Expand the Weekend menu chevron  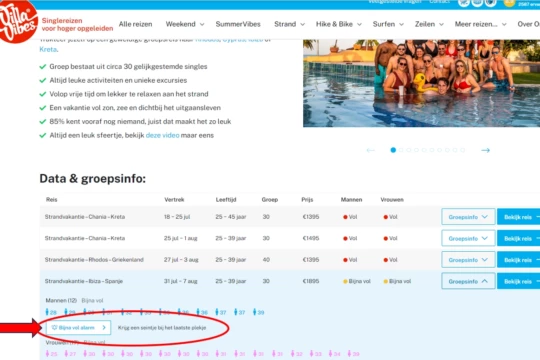(202, 24)
